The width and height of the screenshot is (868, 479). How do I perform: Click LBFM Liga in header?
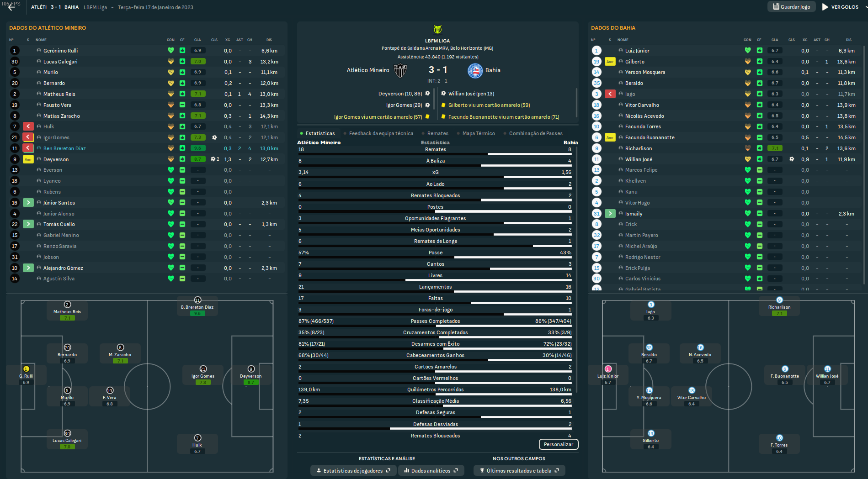point(95,7)
